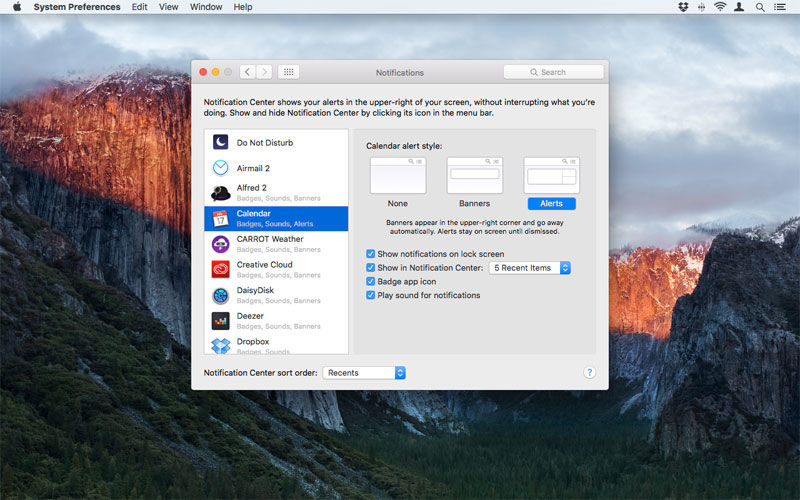
Task: Open the Wi-Fi status menu
Action: (x=720, y=7)
